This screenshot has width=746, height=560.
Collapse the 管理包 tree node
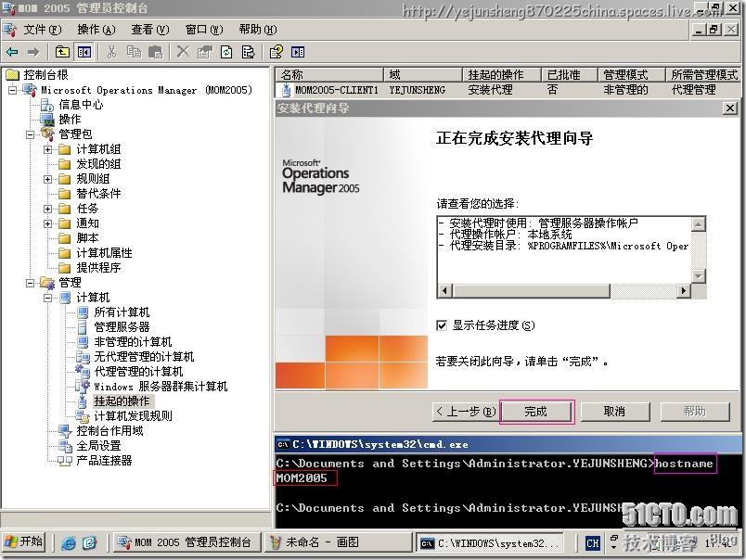click(30, 134)
